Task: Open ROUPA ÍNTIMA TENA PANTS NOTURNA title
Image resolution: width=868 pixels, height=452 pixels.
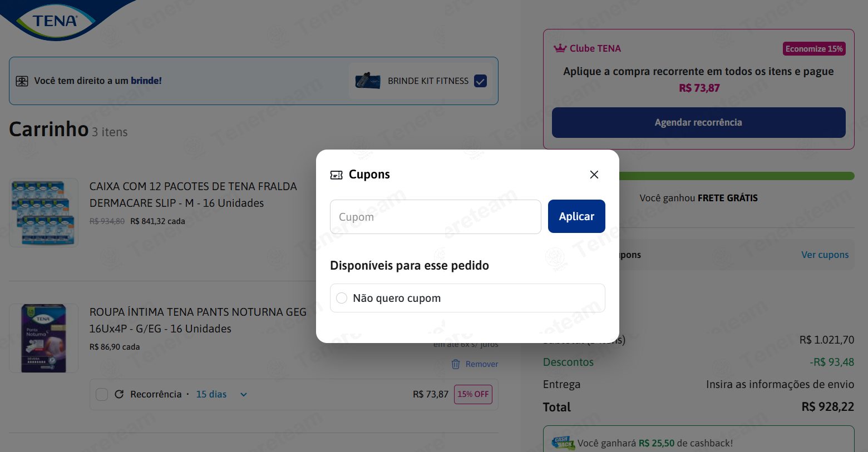Action: [198, 320]
